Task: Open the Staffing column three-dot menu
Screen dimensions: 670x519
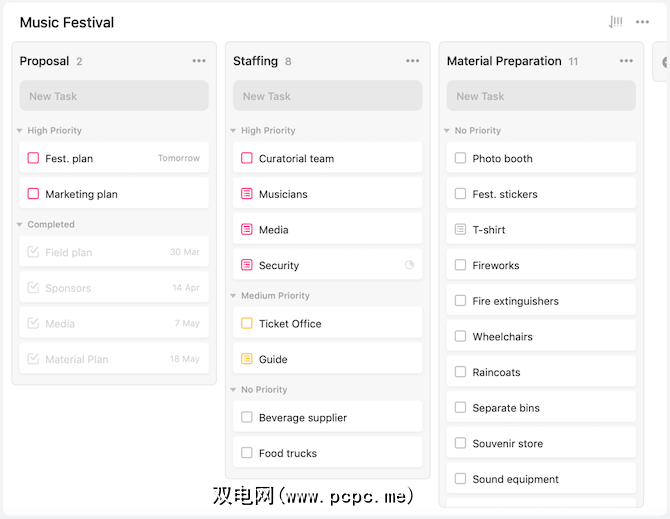Action: (413, 61)
